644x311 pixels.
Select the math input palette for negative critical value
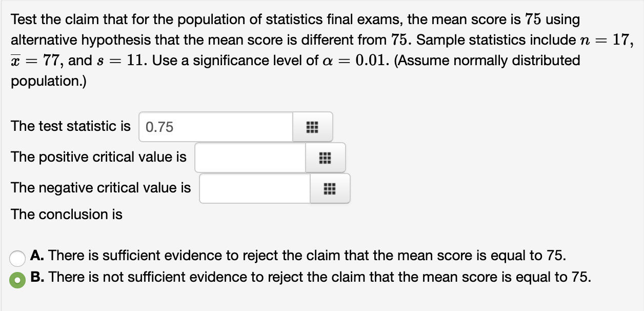pyautogui.click(x=329, y=188)
